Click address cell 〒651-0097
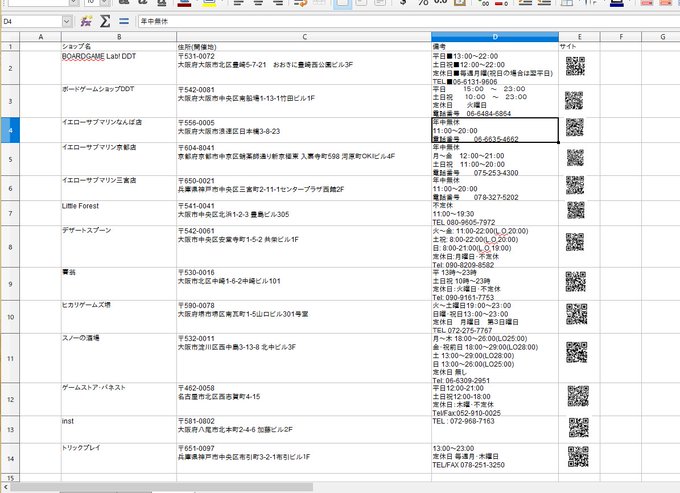This screenshot has width=680, height=493. [304, 458]
